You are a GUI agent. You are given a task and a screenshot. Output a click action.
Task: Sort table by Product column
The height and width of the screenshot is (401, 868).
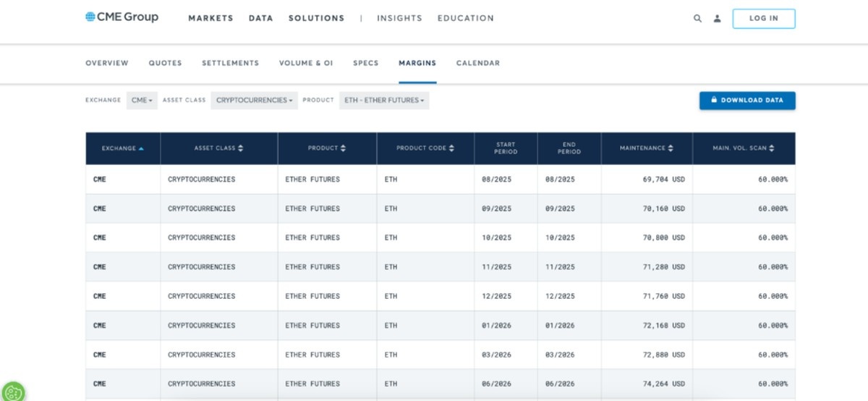click(343, 148)
